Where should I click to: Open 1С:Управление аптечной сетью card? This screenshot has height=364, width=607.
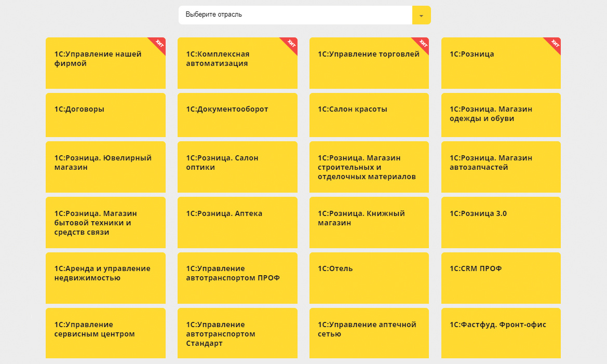coord(369,333)
